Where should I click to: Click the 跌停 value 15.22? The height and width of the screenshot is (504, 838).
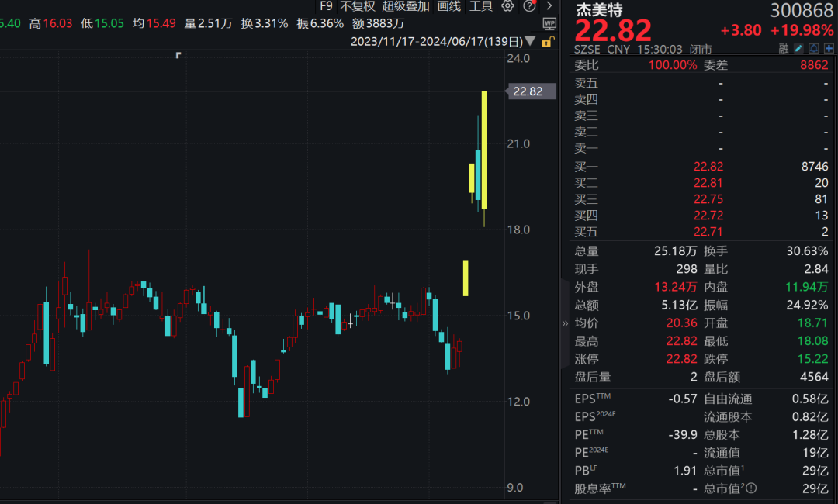813,359
